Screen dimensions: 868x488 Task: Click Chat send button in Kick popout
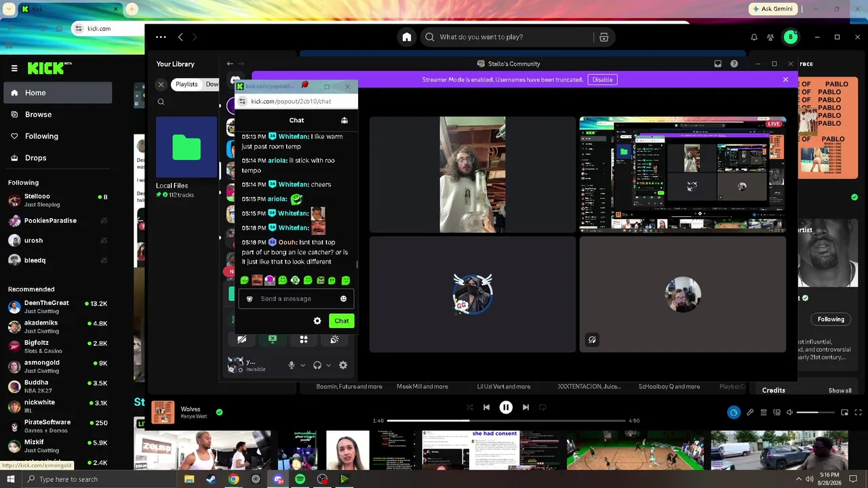[341, 321]
